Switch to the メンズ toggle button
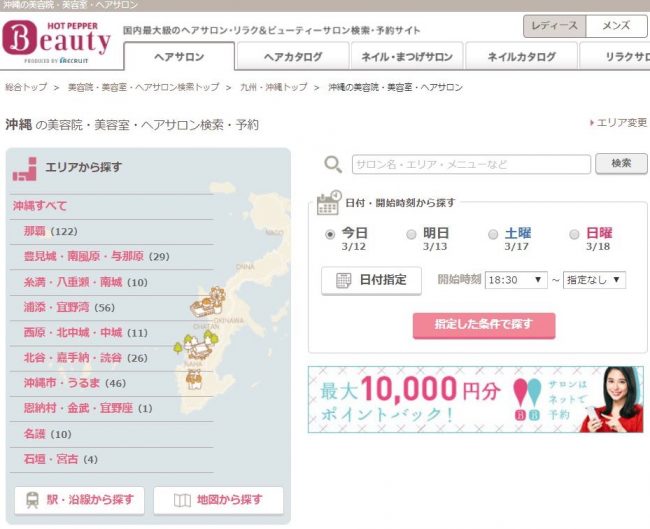Viewport: 650px width, 529px height. 616,28
